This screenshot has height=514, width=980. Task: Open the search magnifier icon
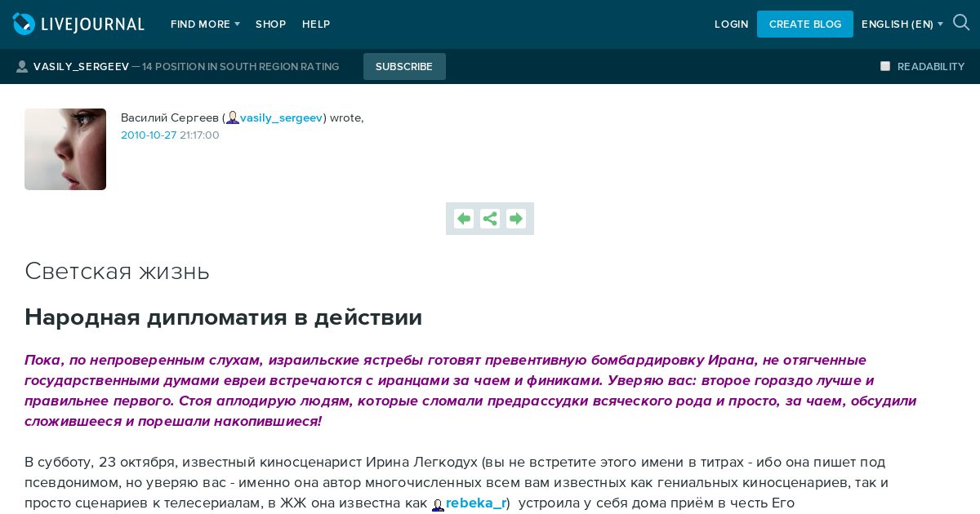pyautogui.click(x=961, y=23)
